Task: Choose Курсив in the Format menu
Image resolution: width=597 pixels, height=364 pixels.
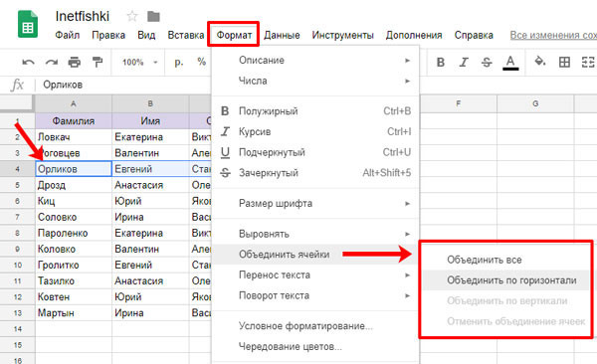Action: (x=315, y=131)
